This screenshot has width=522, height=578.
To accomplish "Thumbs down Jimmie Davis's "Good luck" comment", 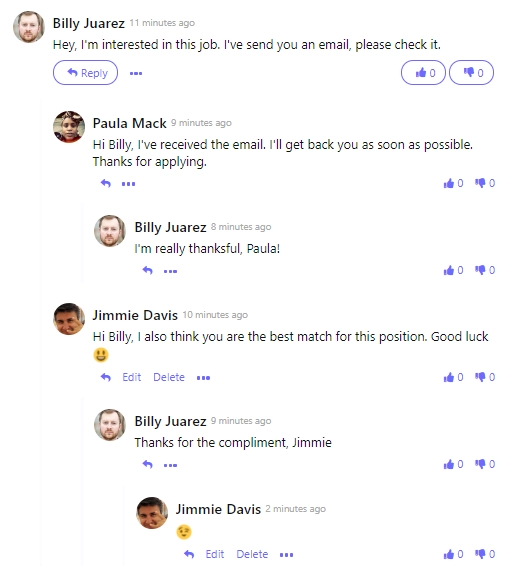I will pyautogui.click(x=484, y=377).
